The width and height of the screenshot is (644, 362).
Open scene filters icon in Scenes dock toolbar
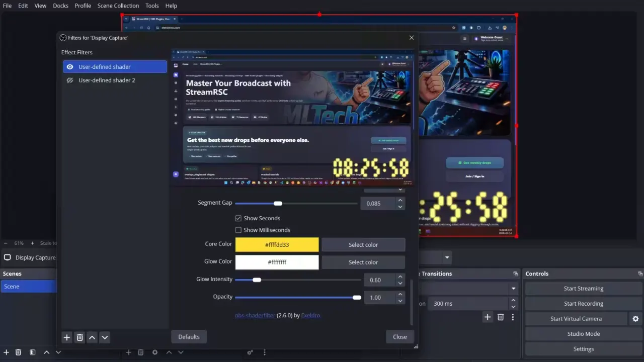[x=32, y=352]
